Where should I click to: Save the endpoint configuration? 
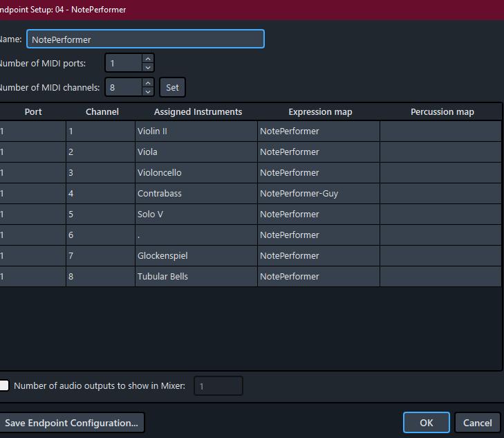click(x=71, y=423)
